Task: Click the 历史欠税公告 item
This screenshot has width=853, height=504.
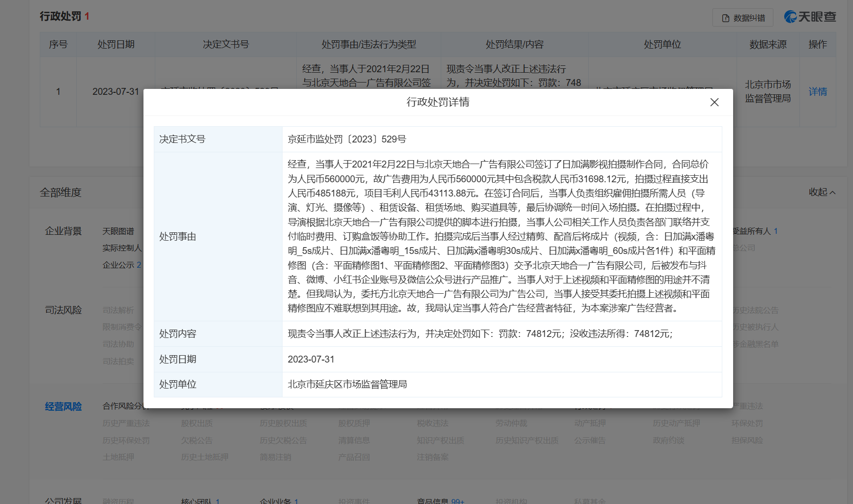Action: [284, 440]
